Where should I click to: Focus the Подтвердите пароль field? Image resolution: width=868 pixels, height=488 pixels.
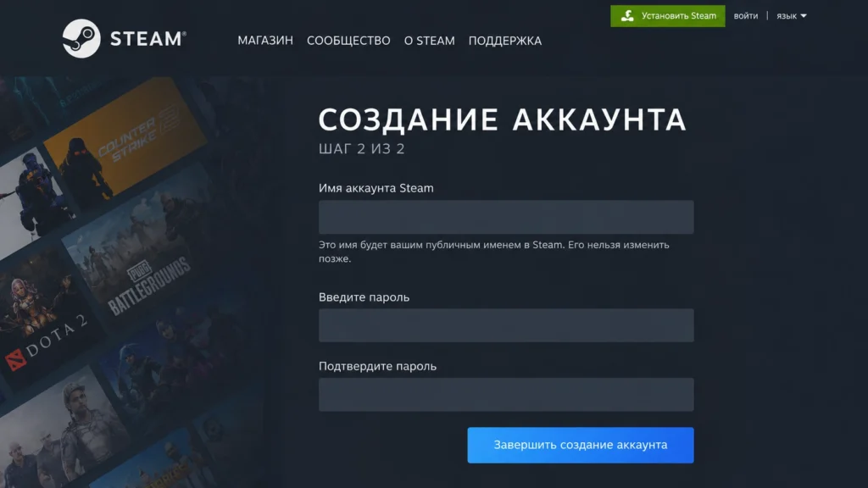tap(506, 395)
